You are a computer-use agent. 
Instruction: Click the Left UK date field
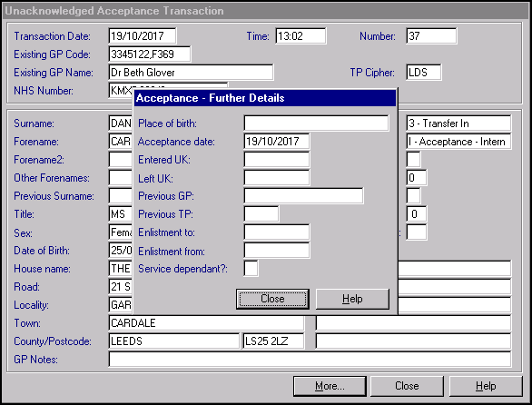(x=277, y=178)
